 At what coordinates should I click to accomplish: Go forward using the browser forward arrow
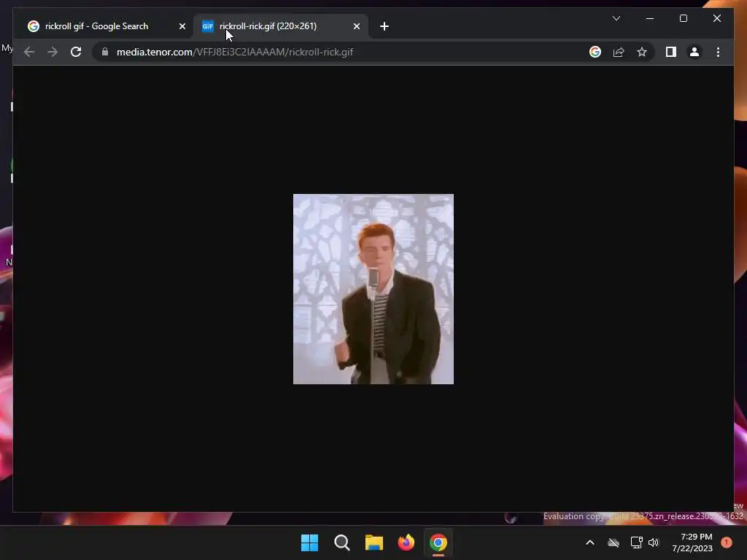coord(53,52)
